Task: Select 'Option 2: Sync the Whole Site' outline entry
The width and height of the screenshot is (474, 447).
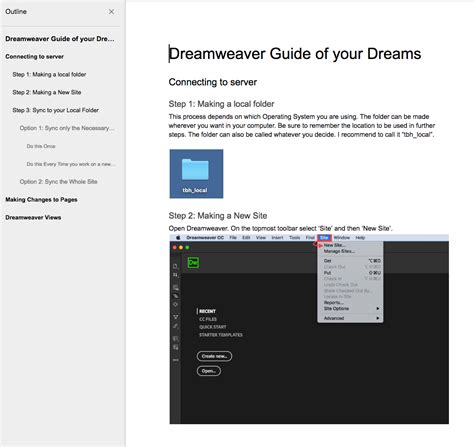Action: tap(58, 182)
